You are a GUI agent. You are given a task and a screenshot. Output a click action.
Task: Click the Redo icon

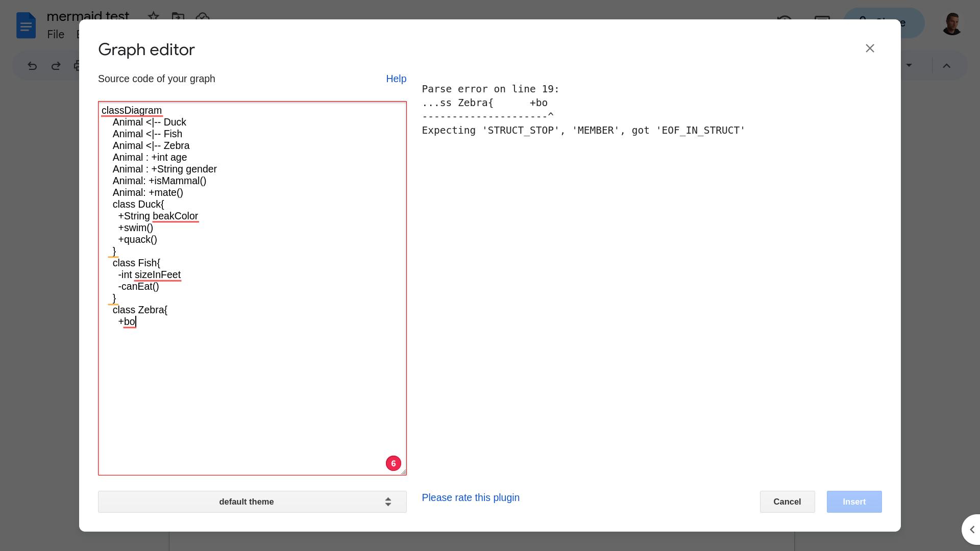pyautogui.click(x=56, y=65)
